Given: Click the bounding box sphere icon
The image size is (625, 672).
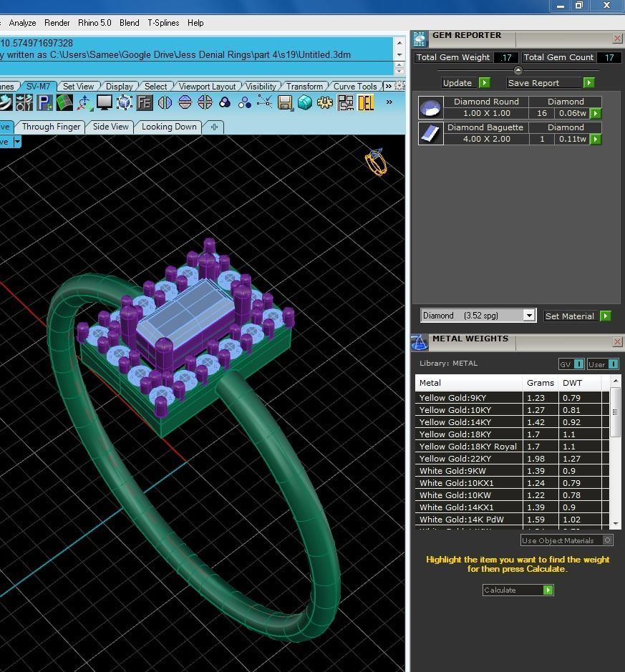Looking at the screenshot, I should tap(125, 103).
